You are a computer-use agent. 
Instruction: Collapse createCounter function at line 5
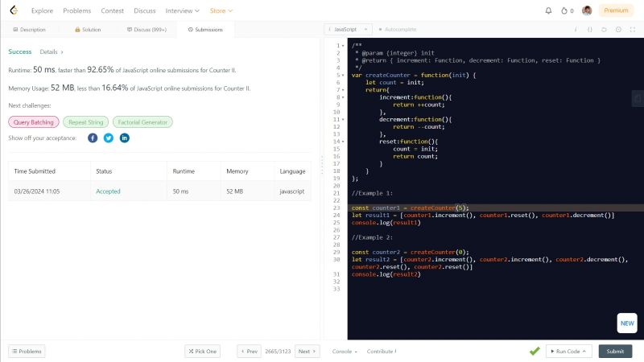pyautogui.click(x=344, y=75)
